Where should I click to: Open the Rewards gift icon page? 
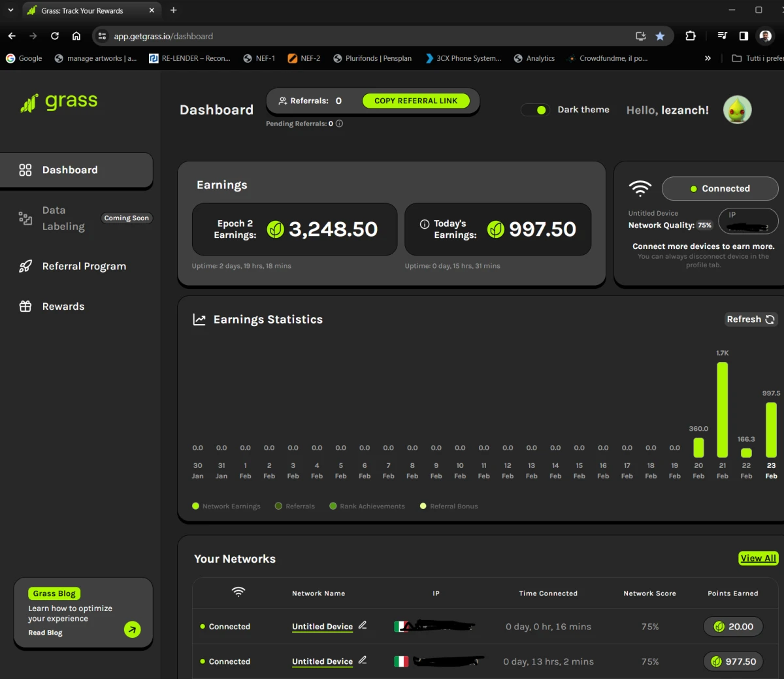(x=25, y=306)
